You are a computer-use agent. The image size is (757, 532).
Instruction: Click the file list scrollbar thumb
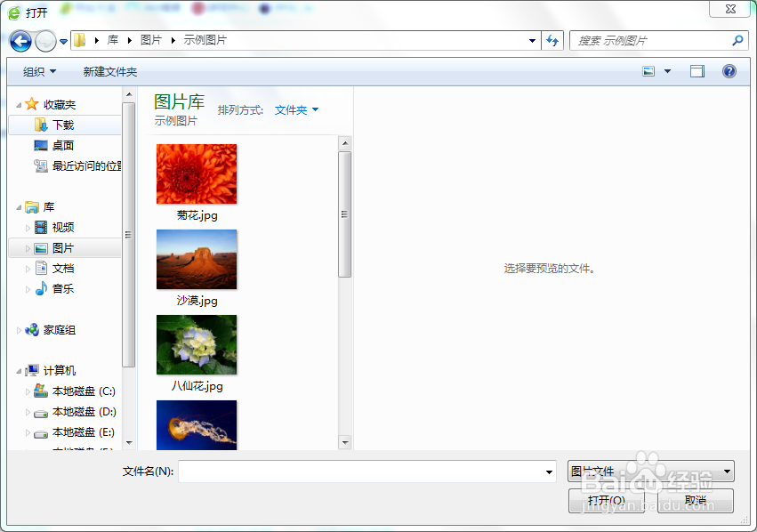pyautogui.click(x=345, y=214)
